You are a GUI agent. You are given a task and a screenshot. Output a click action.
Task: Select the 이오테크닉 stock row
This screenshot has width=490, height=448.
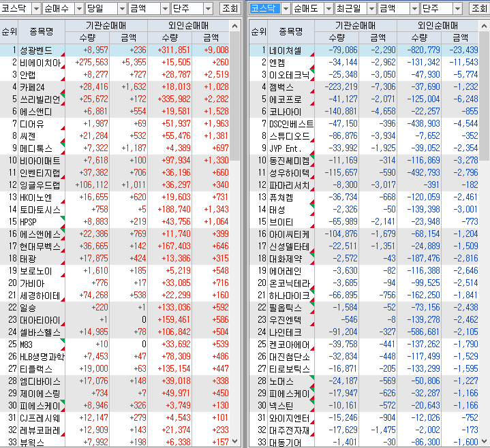point(364,75)
